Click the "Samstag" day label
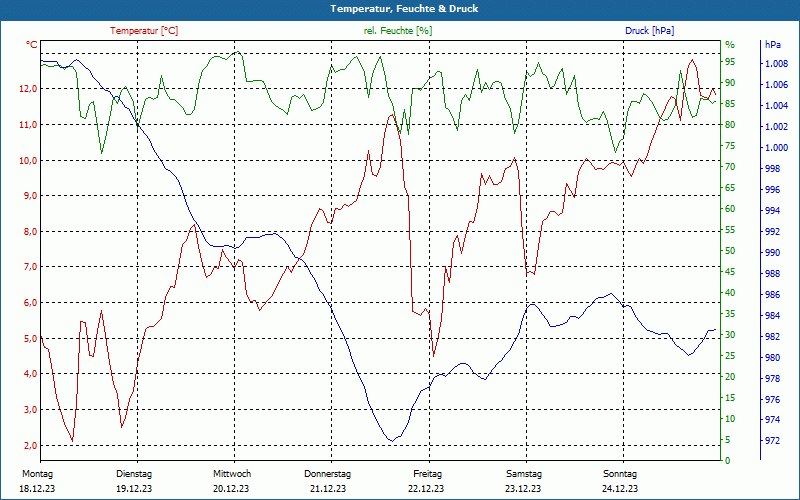Image resolution: width=800 pixels, height=500 pixels. coord(524,474)
